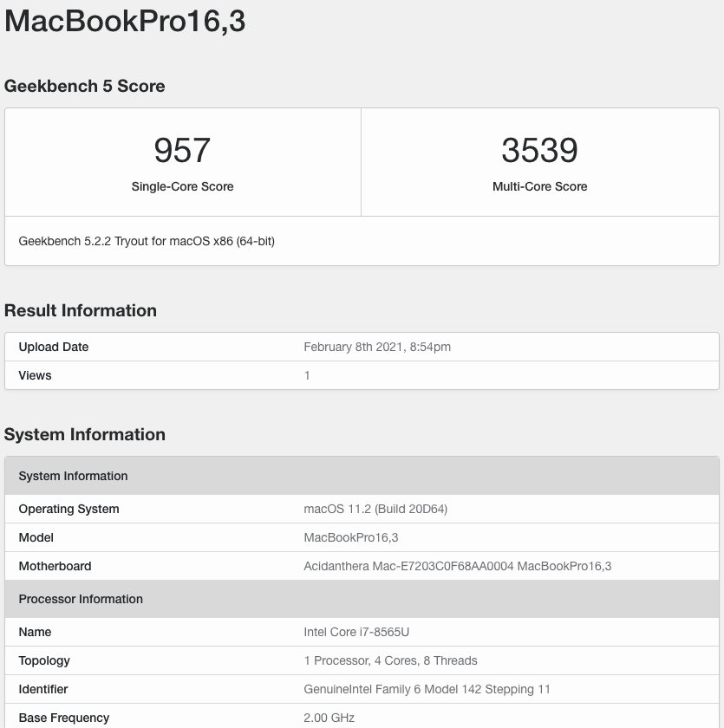Click the large System Information section heading
724x728 pixels.
coord(84,434)
